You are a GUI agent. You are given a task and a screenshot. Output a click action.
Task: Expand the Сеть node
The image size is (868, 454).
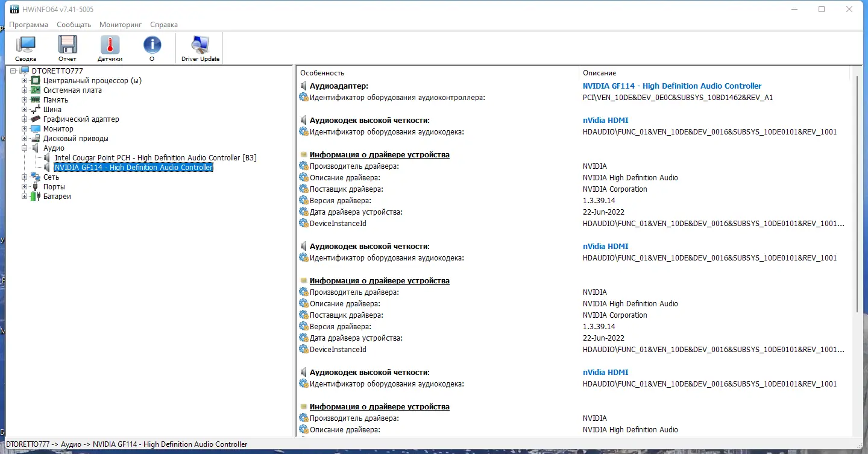[x=25, y=177]
